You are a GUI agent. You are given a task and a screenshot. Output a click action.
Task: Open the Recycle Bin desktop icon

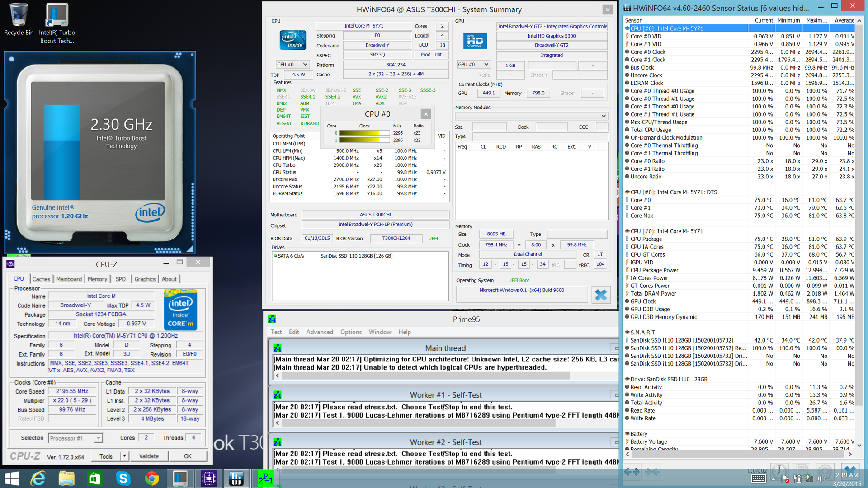click(19, 20)
